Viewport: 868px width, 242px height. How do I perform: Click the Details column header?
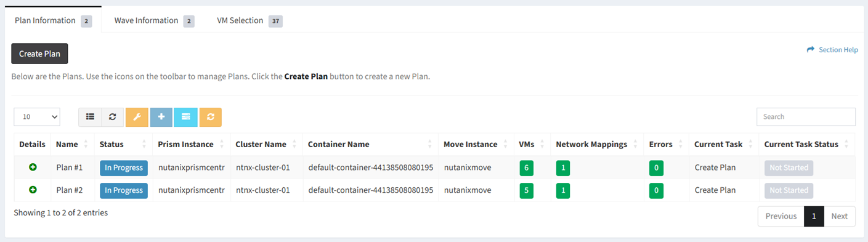click(32, 144)
